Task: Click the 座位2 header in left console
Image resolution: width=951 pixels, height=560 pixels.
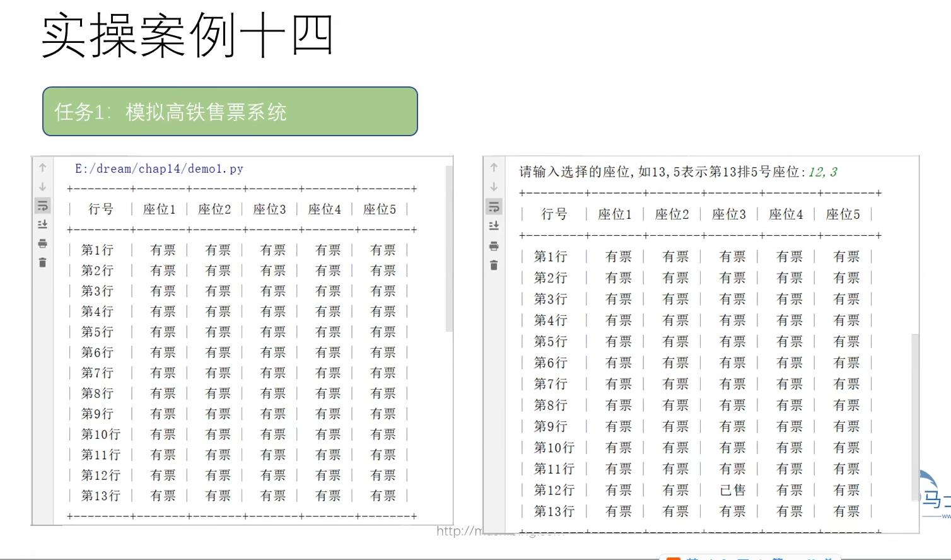Action: pos(214,209)
